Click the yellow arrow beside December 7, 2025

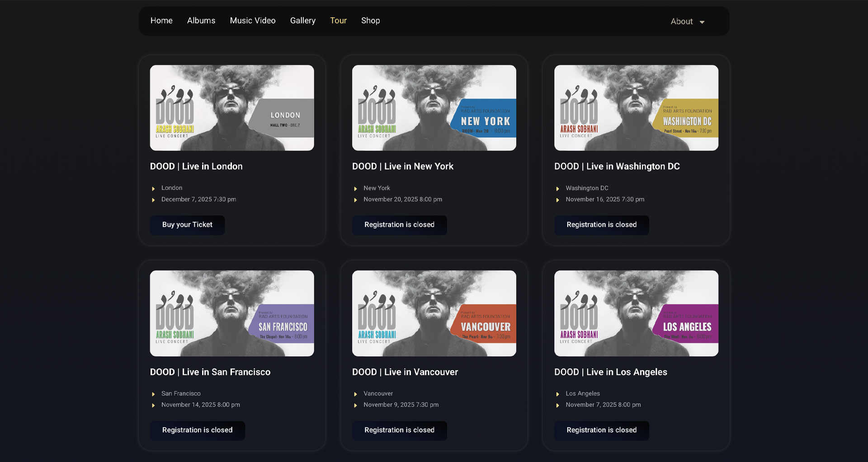[x=153, y=200]
